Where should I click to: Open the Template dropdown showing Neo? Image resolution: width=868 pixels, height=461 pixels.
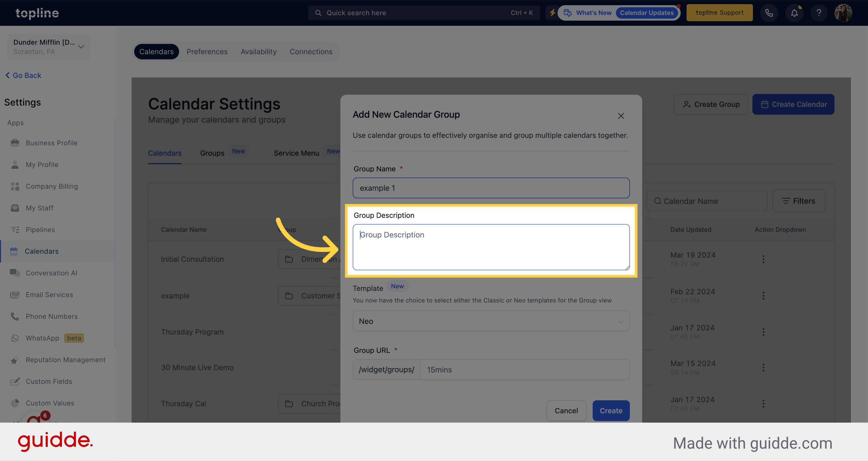point(491,321)
